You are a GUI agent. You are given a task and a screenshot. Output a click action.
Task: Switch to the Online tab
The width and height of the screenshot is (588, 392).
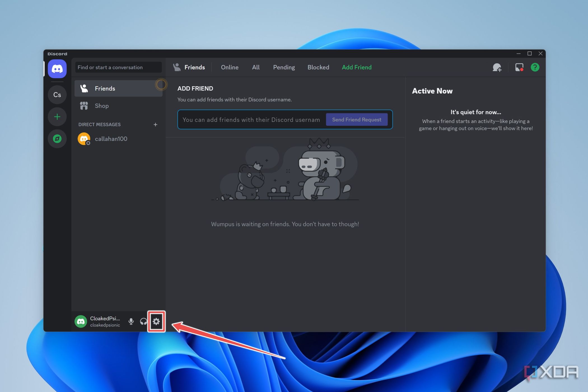tap(230, 67)
